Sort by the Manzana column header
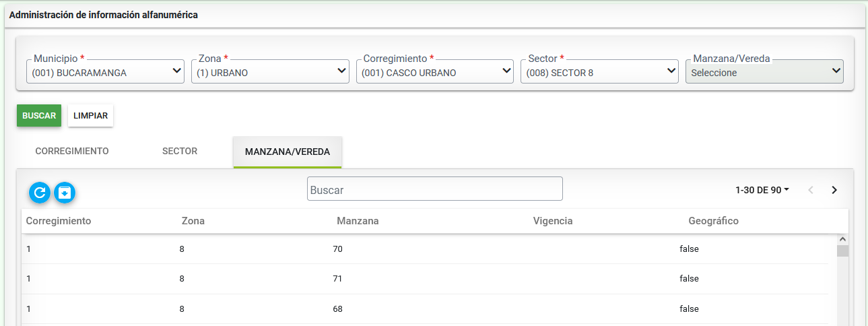Image resolution: width=868 pixels, height=326 pixels. (358, 221)
